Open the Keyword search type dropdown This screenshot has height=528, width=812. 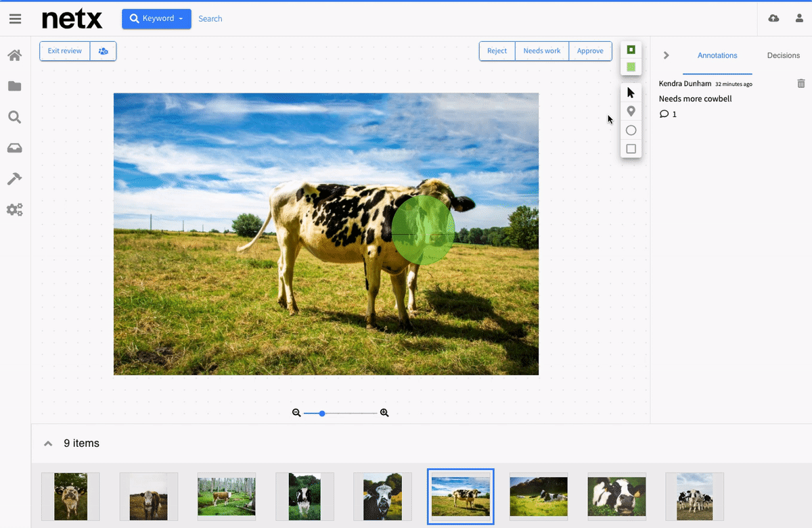156,19
